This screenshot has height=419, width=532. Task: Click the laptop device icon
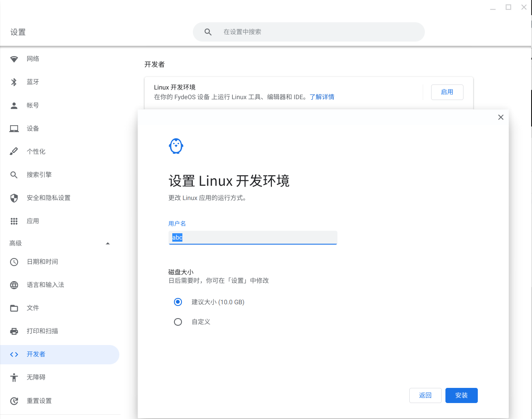14,129
